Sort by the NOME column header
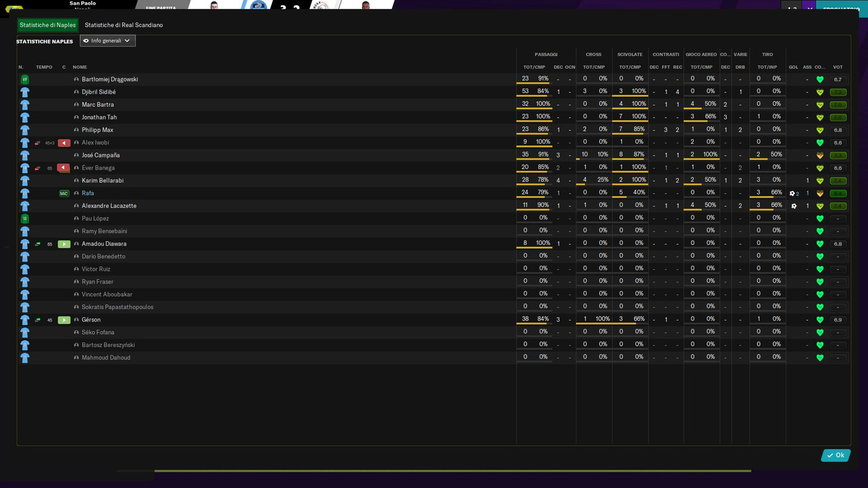 [79, 67]
